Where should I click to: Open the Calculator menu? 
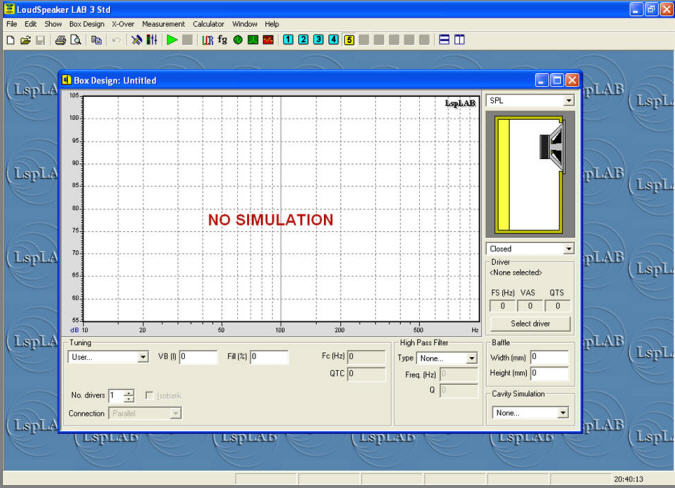tap(208, 24)
